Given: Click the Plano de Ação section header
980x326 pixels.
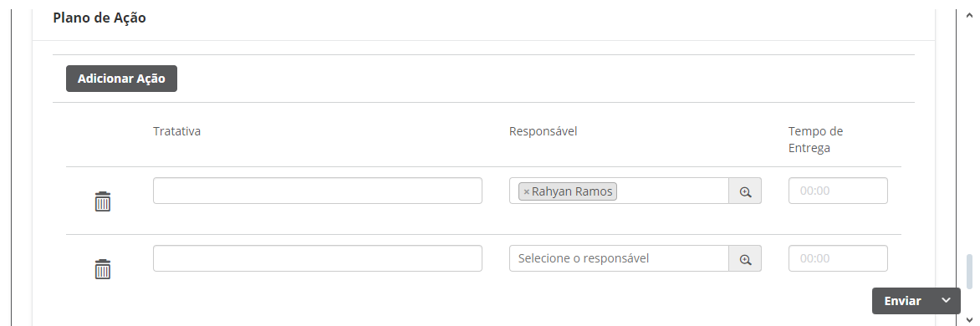Looking at the screenshot, I should (100, 18).
